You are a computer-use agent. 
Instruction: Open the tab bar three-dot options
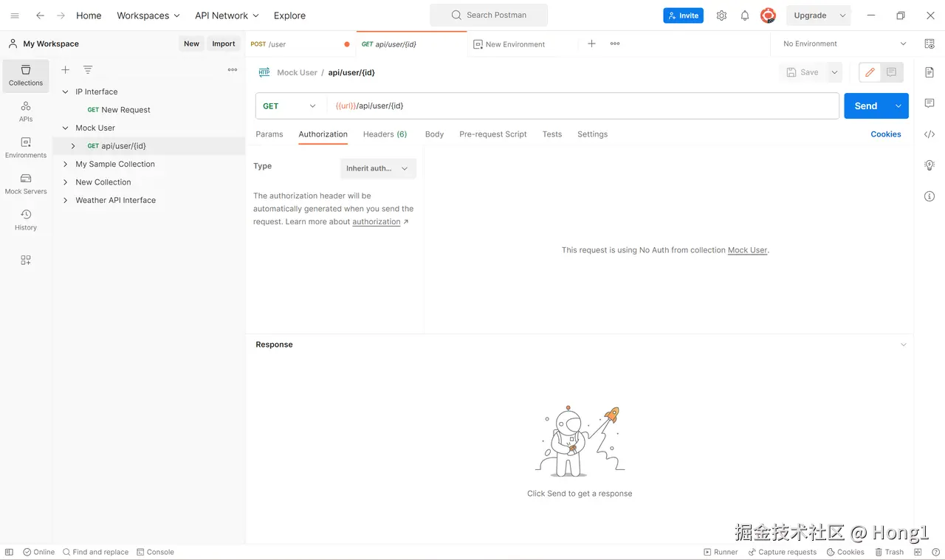pos(615,44)
